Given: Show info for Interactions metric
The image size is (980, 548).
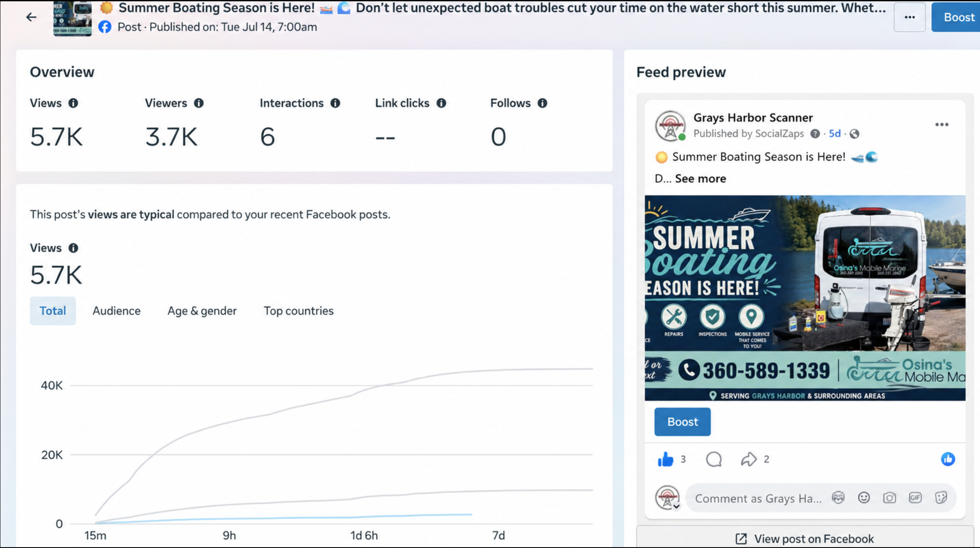Looking at the screenshot, I should [335, 103].
